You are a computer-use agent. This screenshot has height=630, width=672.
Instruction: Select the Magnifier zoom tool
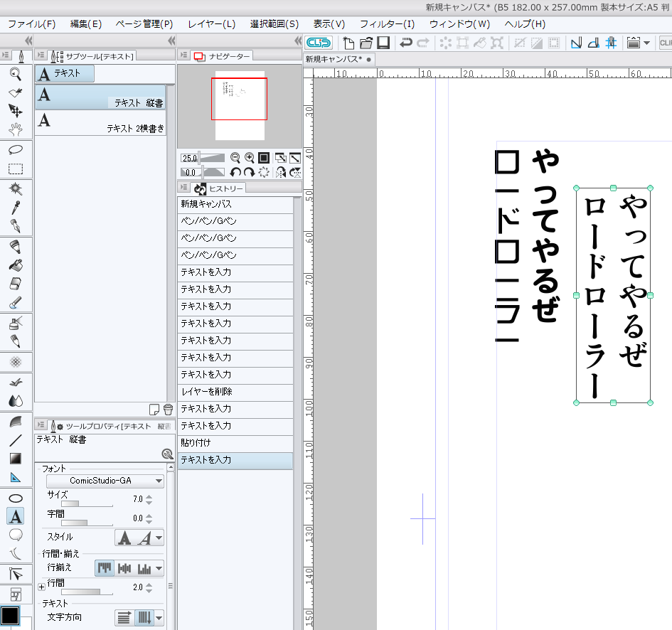click(15, 73)
